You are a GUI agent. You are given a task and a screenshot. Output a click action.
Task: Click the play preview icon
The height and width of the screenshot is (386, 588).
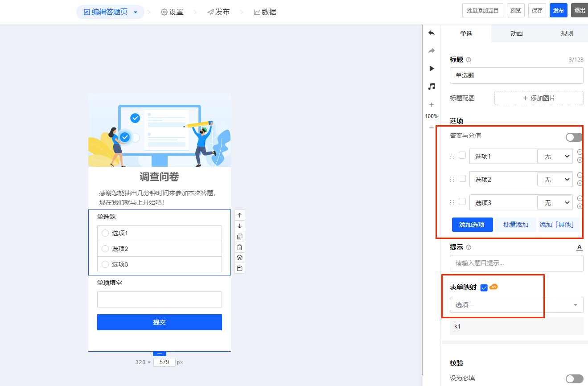click(x=431, y=69)
